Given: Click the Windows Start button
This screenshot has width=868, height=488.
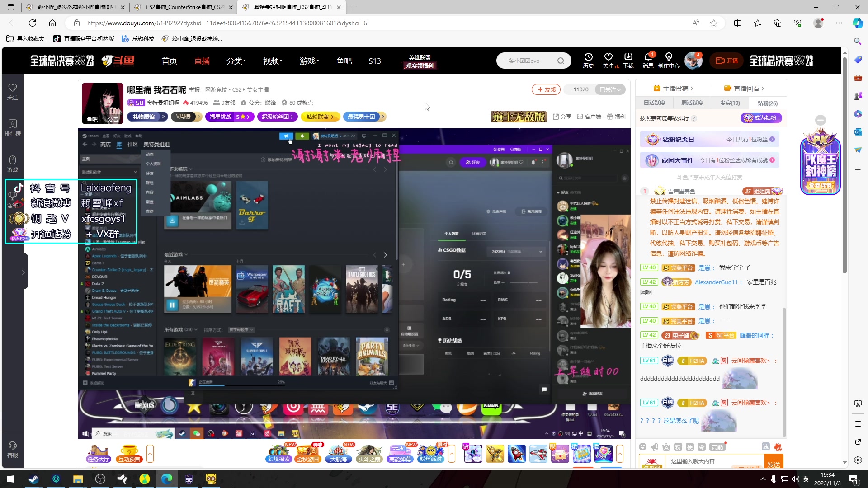Looking at the screenshot, I should pos(11,479).
